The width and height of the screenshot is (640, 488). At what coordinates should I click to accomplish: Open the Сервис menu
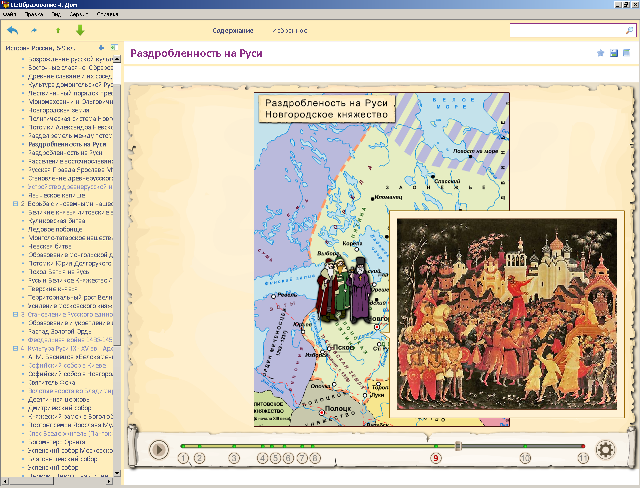tap(79, 14)
